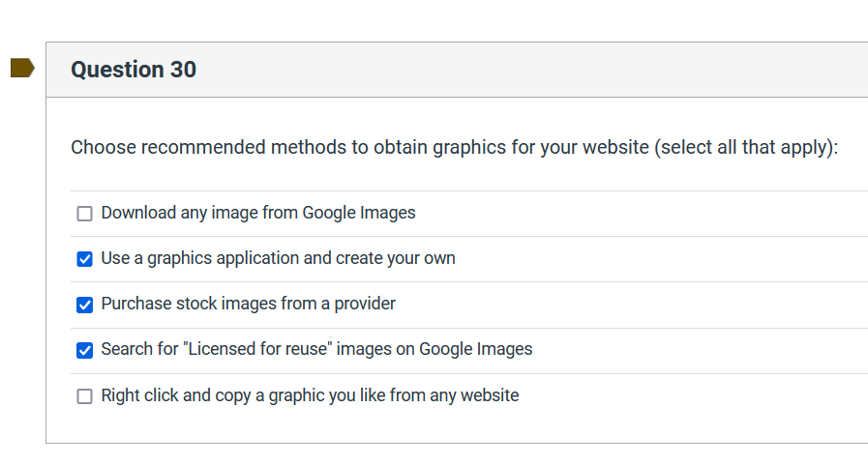
Task: Uncheck the 'Use a graphics application' checkbox
Action: (x=84, y=259)
